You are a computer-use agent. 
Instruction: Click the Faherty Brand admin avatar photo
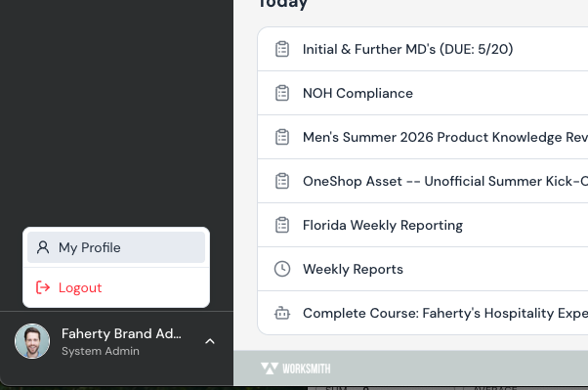(x=32, y=341)
